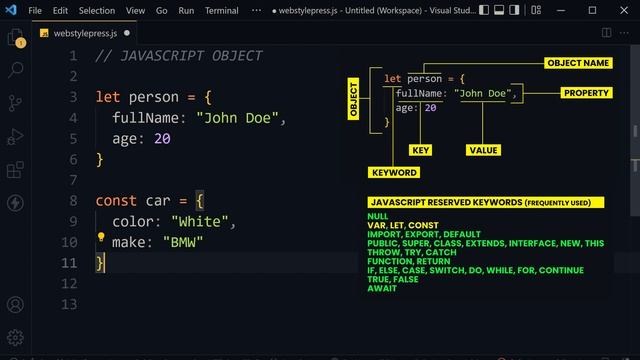
Task: Expand the overflow menu ellipsis in menu bar
Action: (x=256, y=10)
